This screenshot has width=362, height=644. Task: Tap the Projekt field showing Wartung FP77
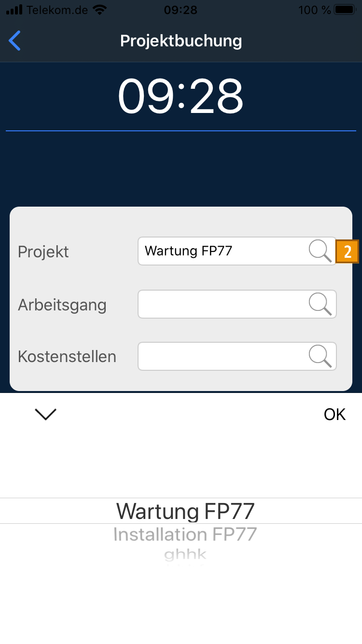222,251
